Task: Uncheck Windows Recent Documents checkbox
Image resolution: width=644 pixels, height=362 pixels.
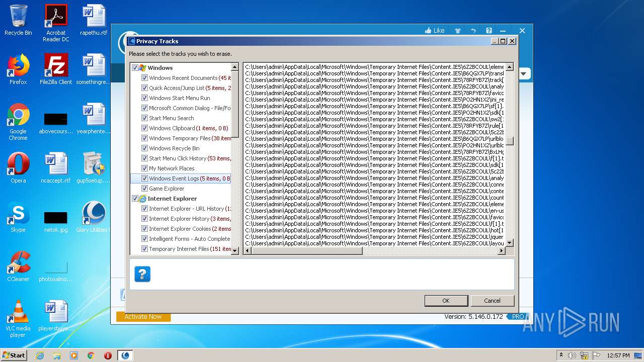Action: click(x=145, y=78)
